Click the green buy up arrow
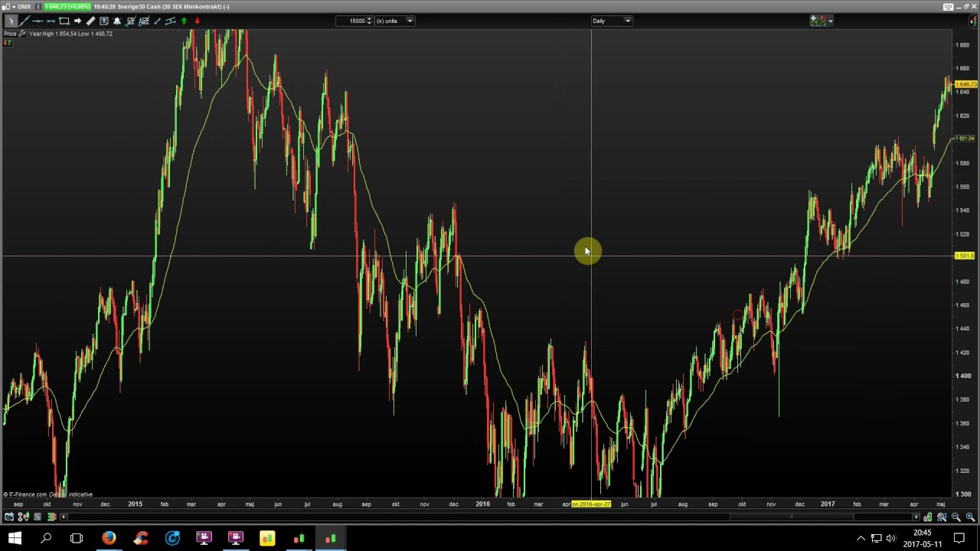Screen dimensions: 980x551 point(184,21)
